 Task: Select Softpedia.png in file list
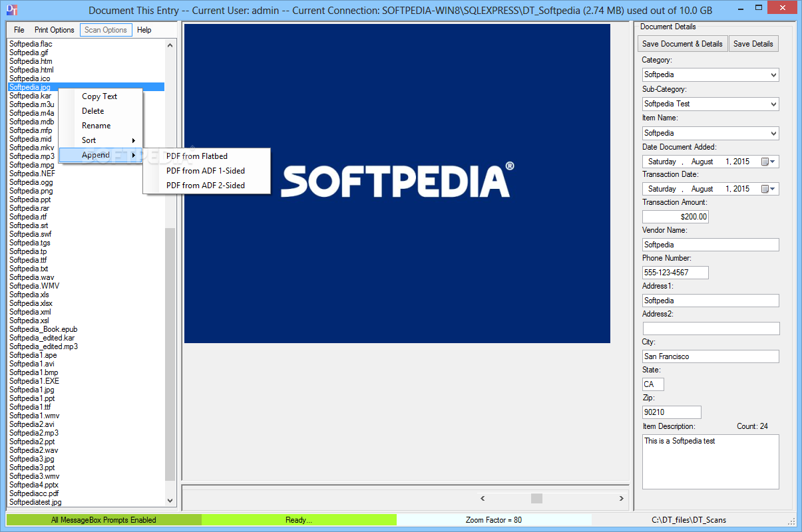point(31,191)
